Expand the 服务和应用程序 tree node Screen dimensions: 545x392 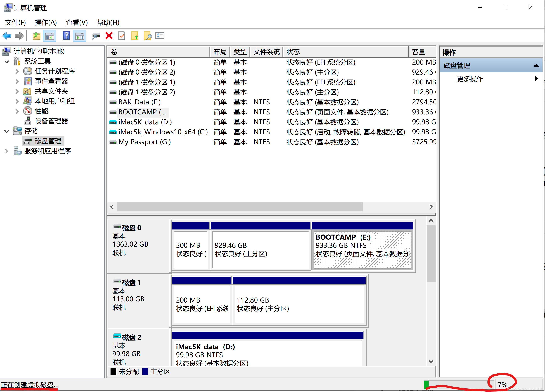(x=7, y=151)
